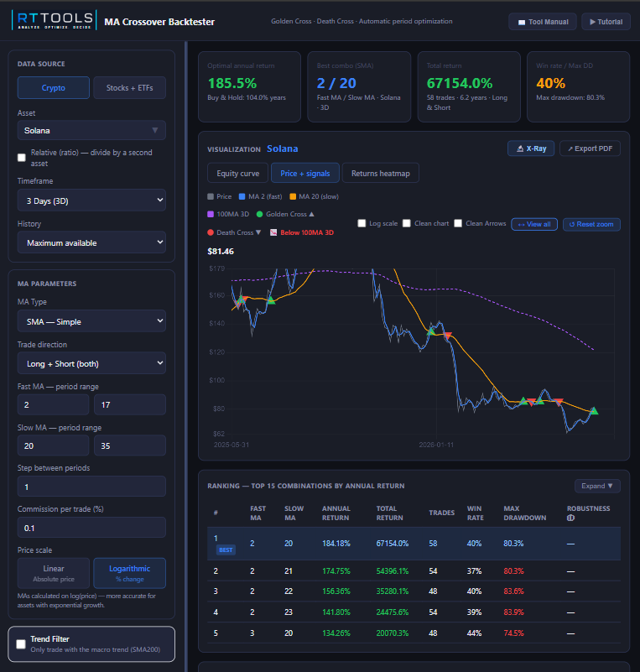The width and height of the screenshot is (640, 672).
Task: Open the History dropdown
Action: (91, 242)
